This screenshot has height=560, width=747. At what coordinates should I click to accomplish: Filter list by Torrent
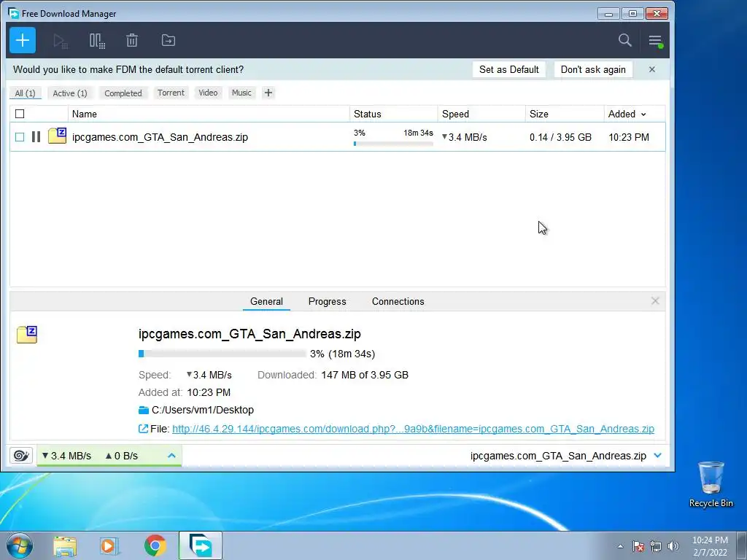[171, 93]
